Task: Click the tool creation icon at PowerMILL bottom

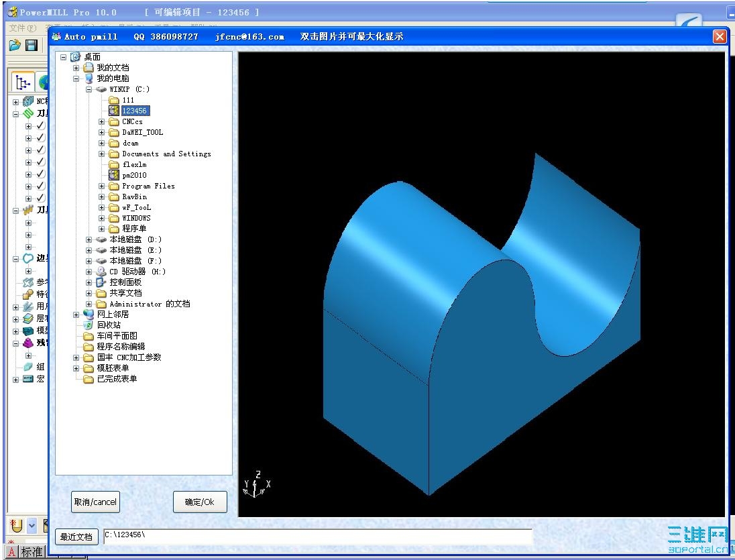Action: pyautogui.click(x=17, y=526)
